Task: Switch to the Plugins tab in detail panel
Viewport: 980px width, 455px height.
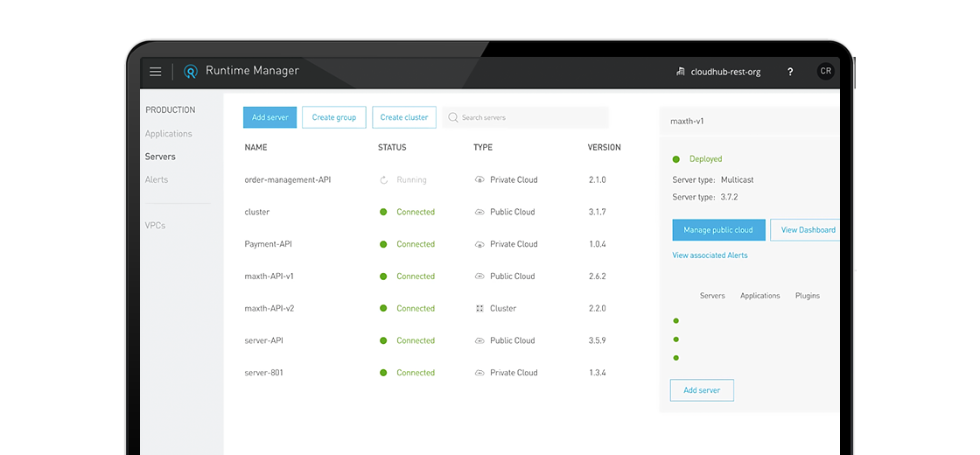Action: coord(808,297)
